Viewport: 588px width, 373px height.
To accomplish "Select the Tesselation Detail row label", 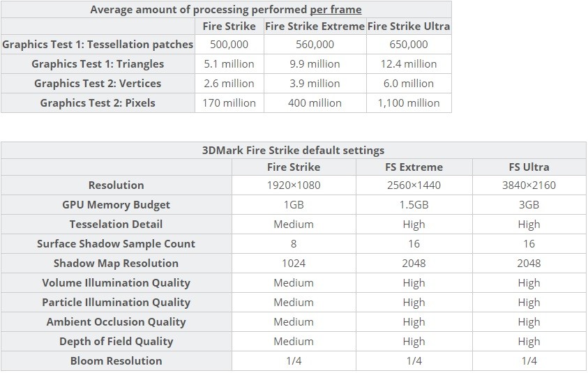I will (x=116, y=224).
